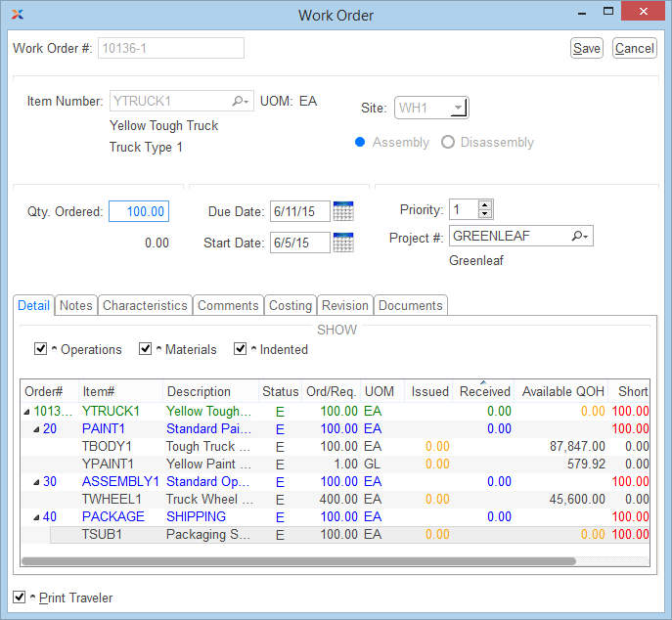Collapse the PAINT1 operation 20 row
672x620 pixels.
pyautogui.click(x=37, y=429)
